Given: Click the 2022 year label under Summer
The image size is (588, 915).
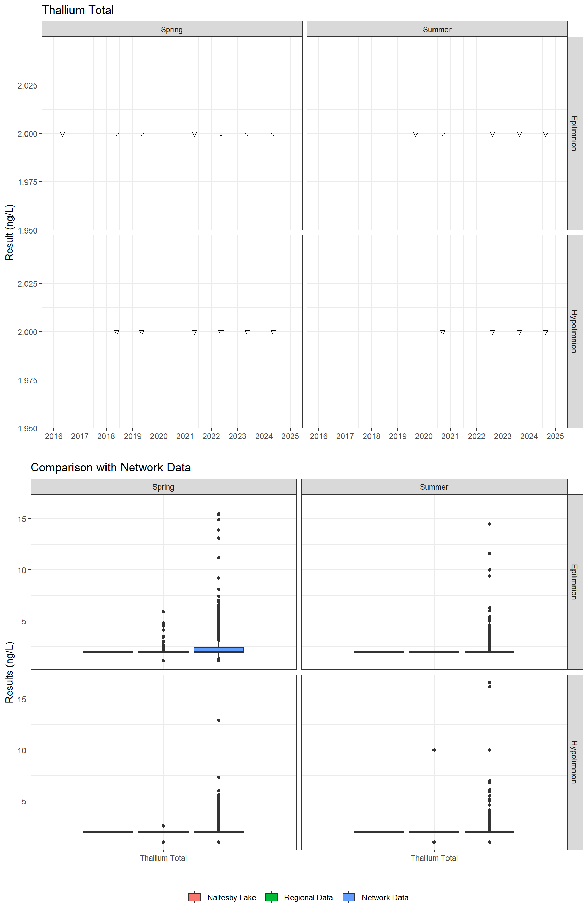Looking at the screenshot, I should (x=476, y=436).
